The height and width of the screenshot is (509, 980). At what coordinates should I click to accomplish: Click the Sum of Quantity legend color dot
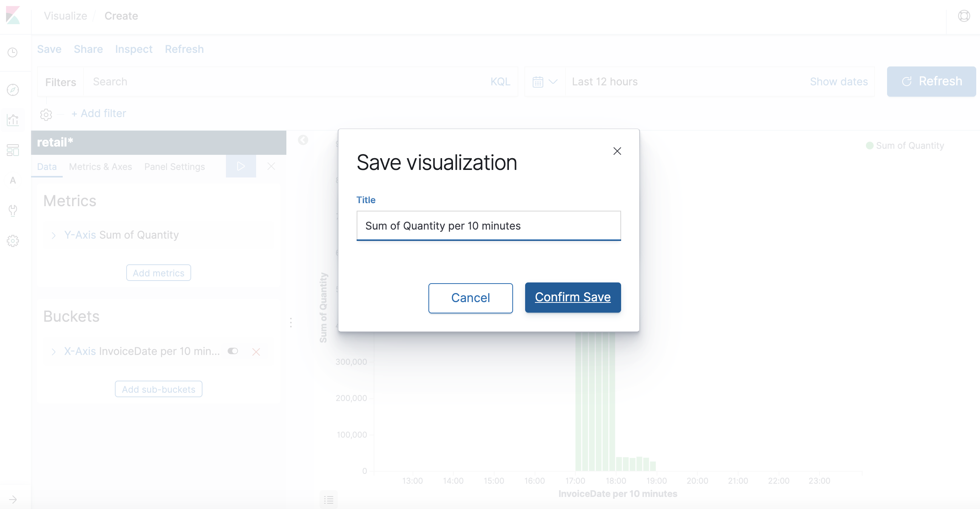click(x=869, y=146)
